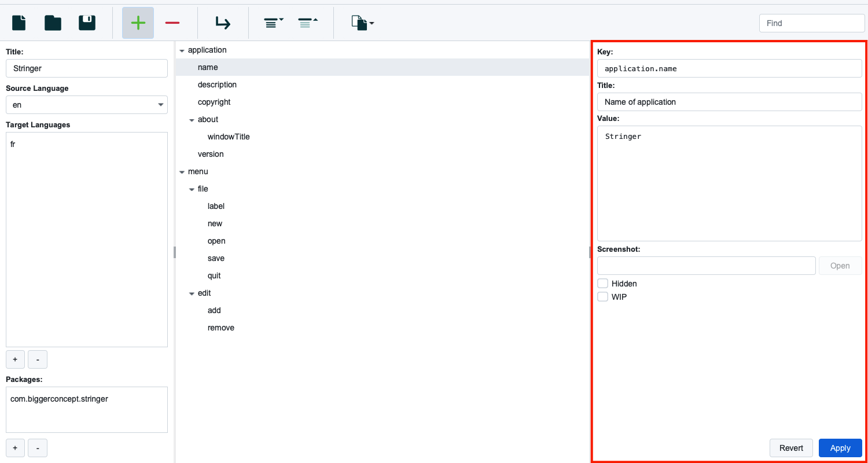
Task: Remove a package with minus button
Action: coord(38,448)
